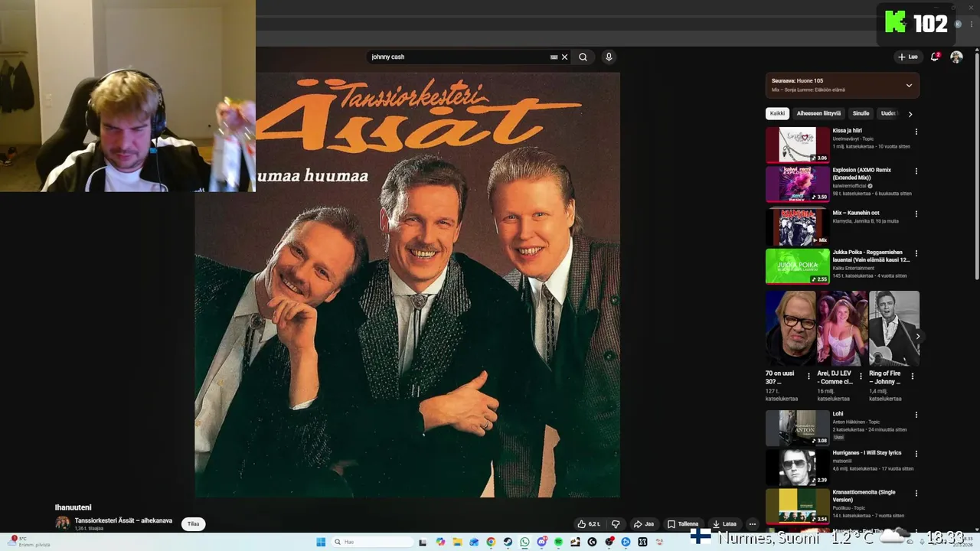Start voice search with microphone icon
980x551 pixels.
click(609, 57)
